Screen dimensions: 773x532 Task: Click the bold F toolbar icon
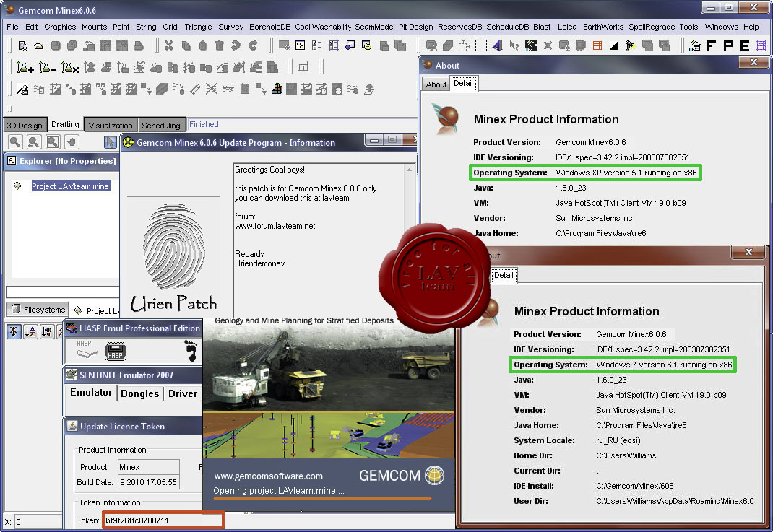(x=711, y=45)
